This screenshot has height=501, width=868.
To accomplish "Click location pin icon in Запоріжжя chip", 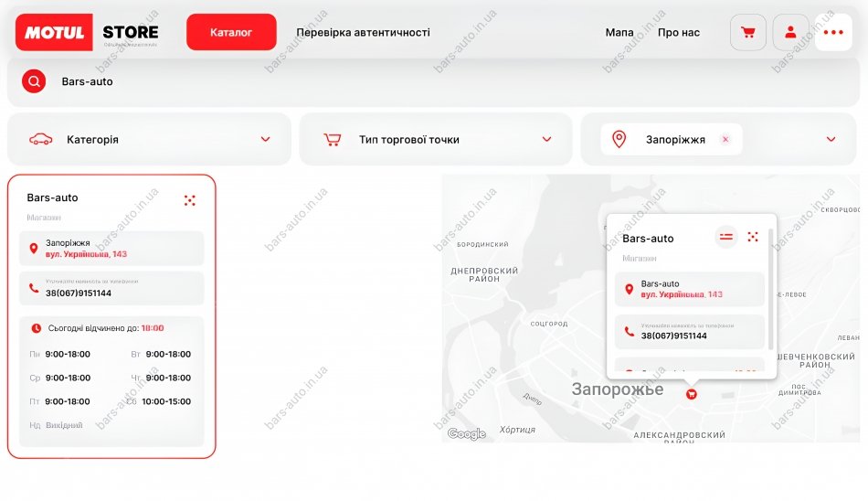I will 619,139.
